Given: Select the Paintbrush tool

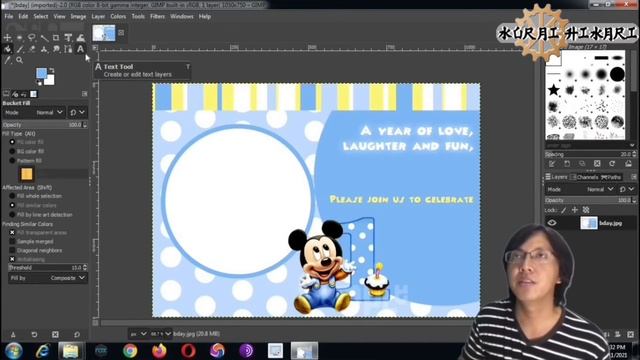Looking at the screenshot, I should (20, 49).
